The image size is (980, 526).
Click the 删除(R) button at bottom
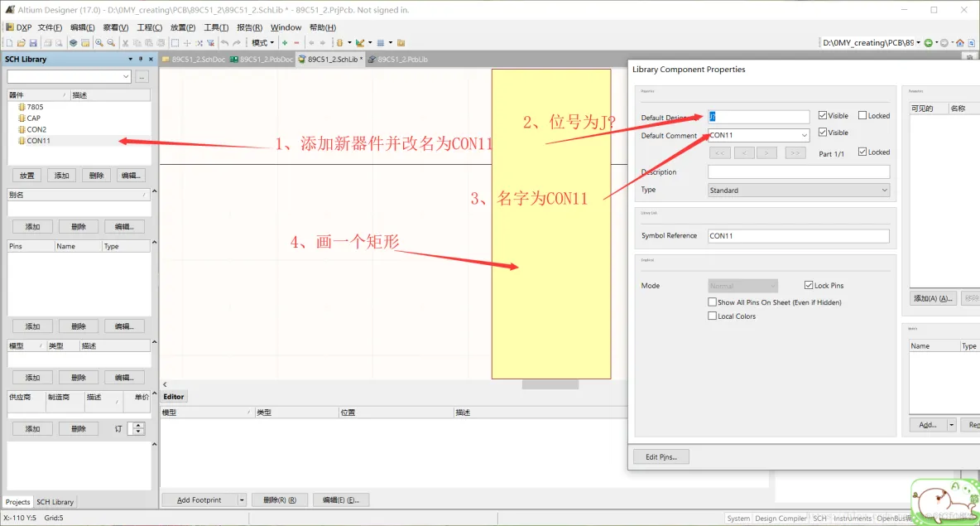pyautogui.click(x=280, y=499)
